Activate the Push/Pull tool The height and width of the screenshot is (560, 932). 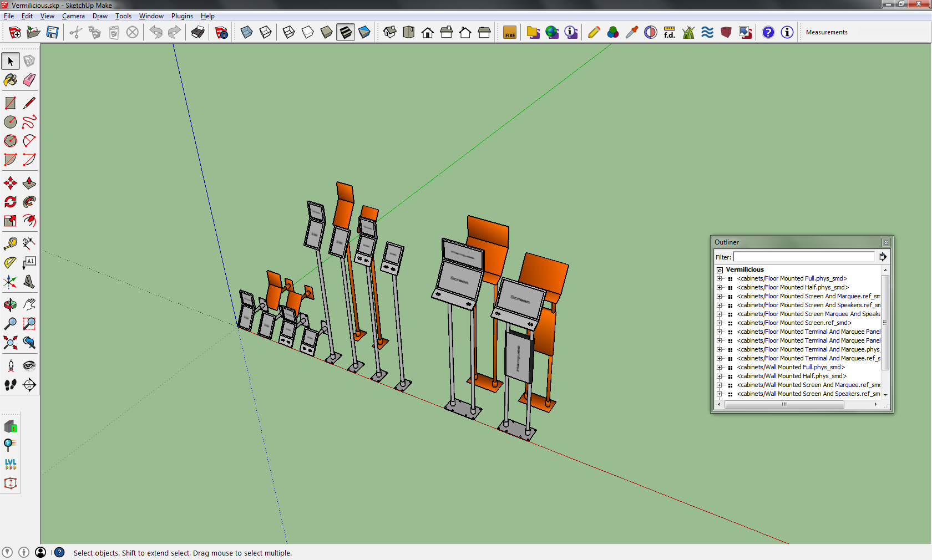pyautogui.click(x=29, y=183)
